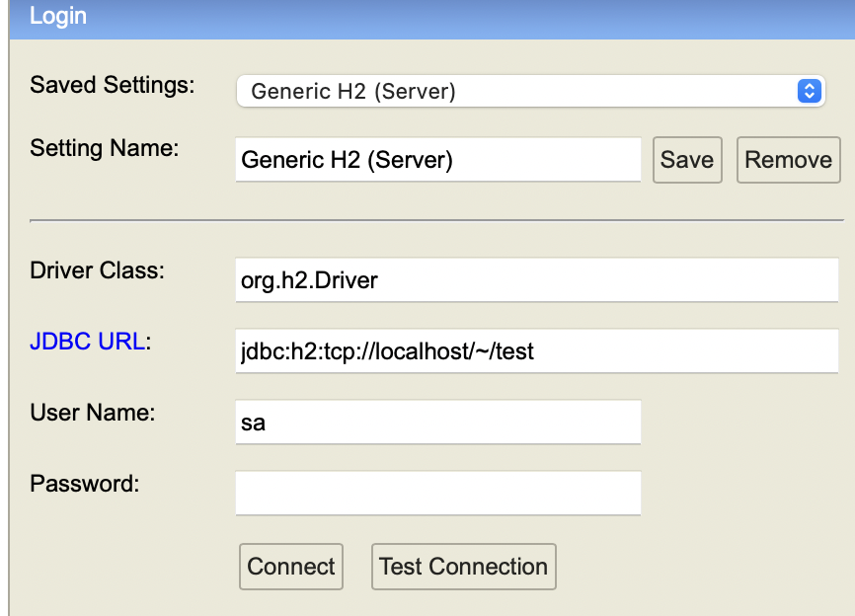855x616 pixels.
Task: Click the Remove button
Action: coord(788,160)
